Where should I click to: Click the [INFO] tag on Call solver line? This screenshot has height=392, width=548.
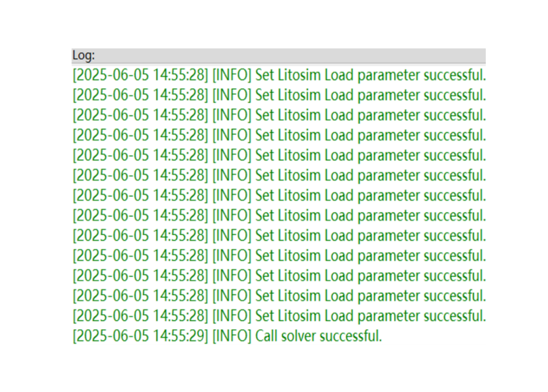tap(232, 336)
